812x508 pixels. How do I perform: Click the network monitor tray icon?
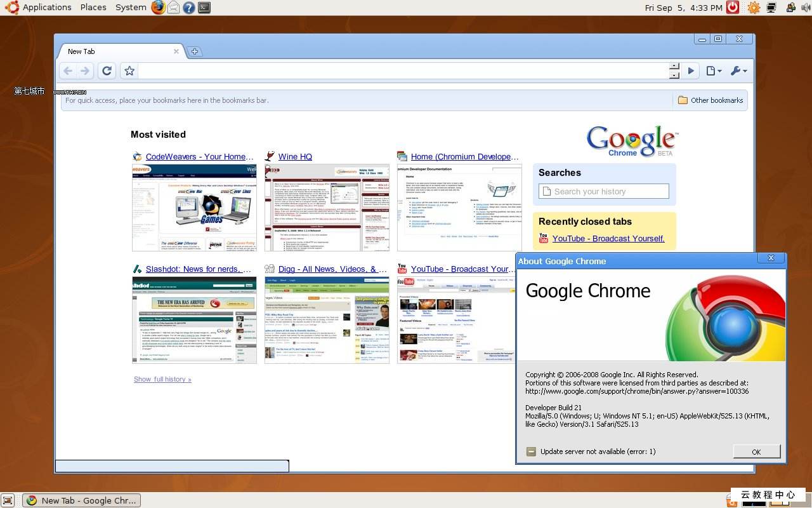(771, 8)
